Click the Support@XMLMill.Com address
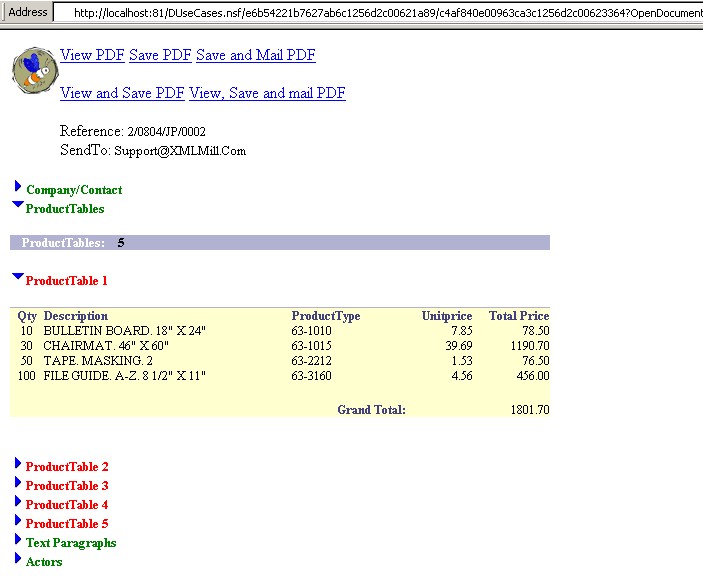The height and width of the screenshot is (585, 703). 180,151
